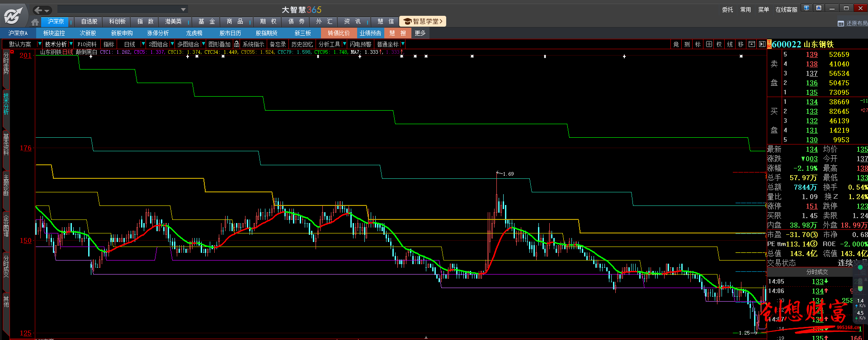This screenshot has width=868, height=340.
Task: Click the 历史回忆 button
Action: tap(302, 44)
